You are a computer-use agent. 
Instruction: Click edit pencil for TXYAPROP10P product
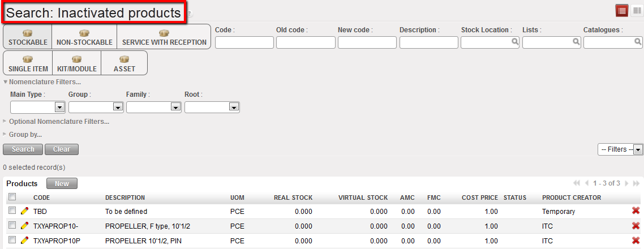tap(24, 241)
